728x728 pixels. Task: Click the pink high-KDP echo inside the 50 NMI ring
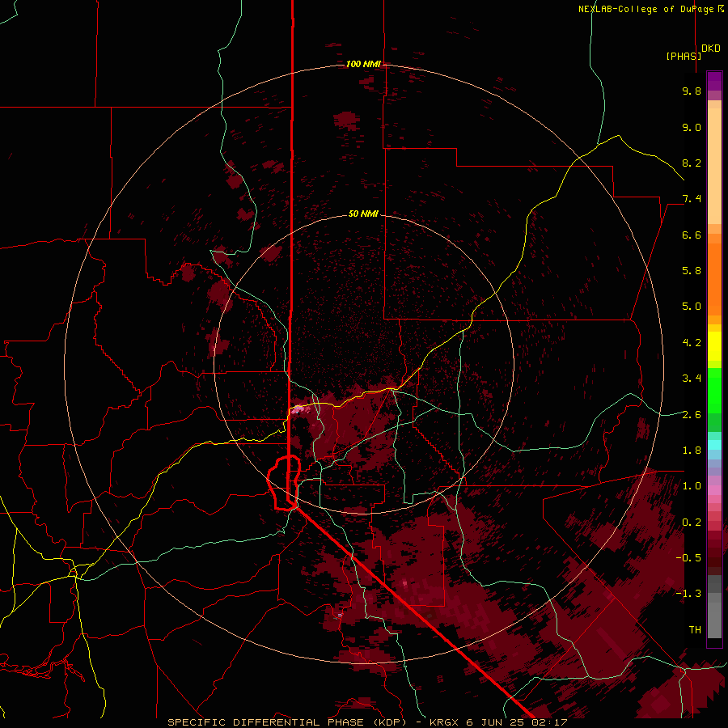click(x=298, y=409)
